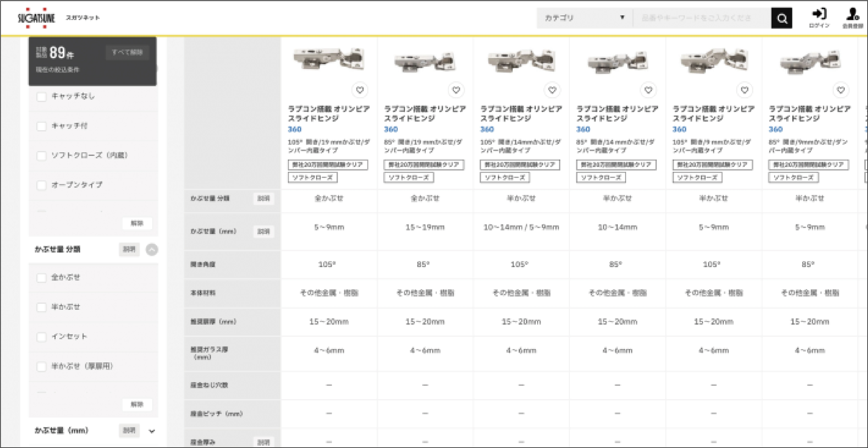Tick the ソフトクローズ（内蔵）checkbox

(41, 156)
